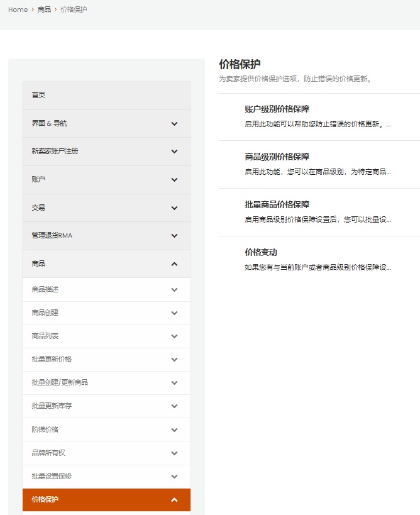Click subtitle 为卖家提供价格保护选项
Viewport: 420px width, 515px height.
296,79
